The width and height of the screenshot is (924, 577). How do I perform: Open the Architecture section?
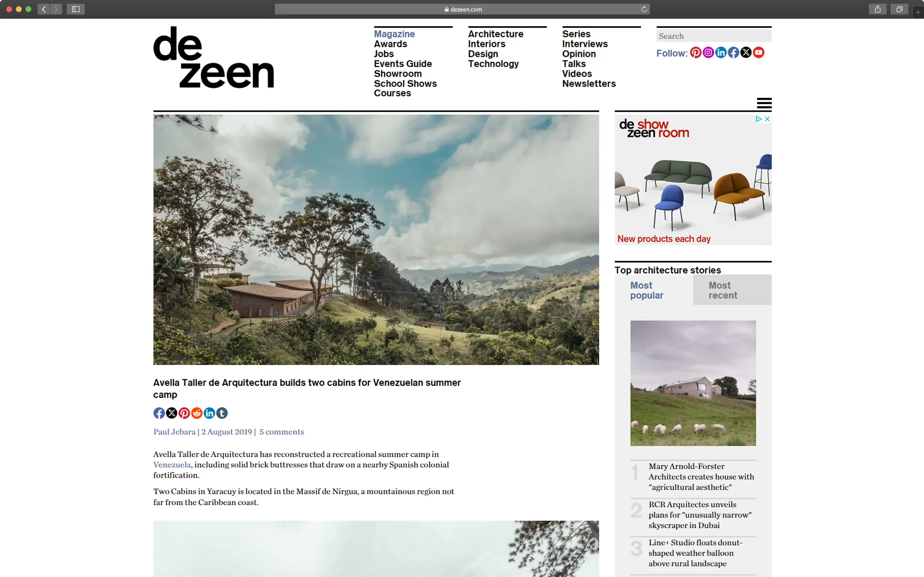[x=495, y=34]
